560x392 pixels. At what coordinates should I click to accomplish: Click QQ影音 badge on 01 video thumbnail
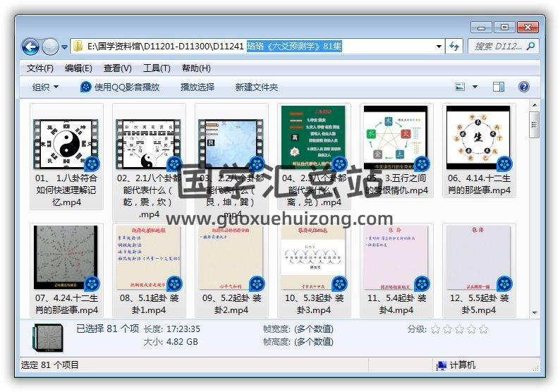tap(92, 164)
